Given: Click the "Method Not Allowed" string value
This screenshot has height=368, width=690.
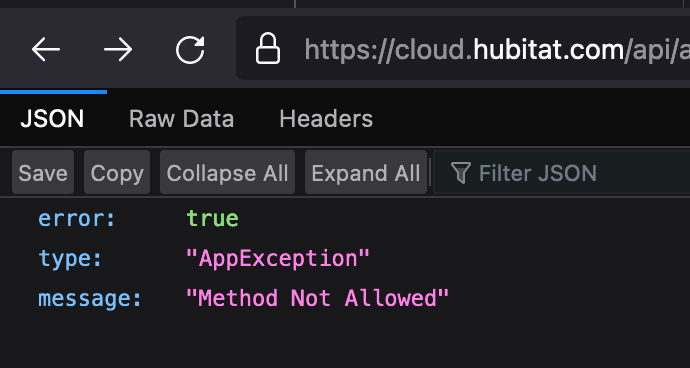Looking at the screenshot, I should pos(317,298).
